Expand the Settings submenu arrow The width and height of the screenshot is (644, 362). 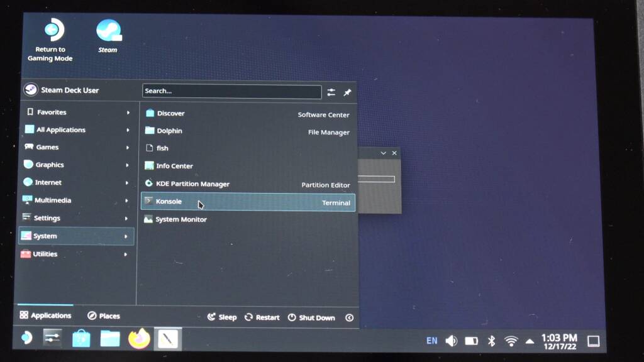[126, 218]
